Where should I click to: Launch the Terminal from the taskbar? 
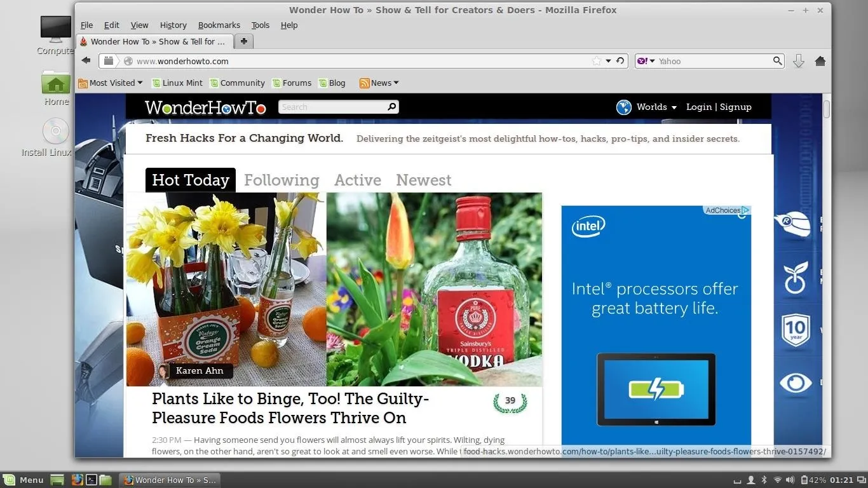point(92,480)
